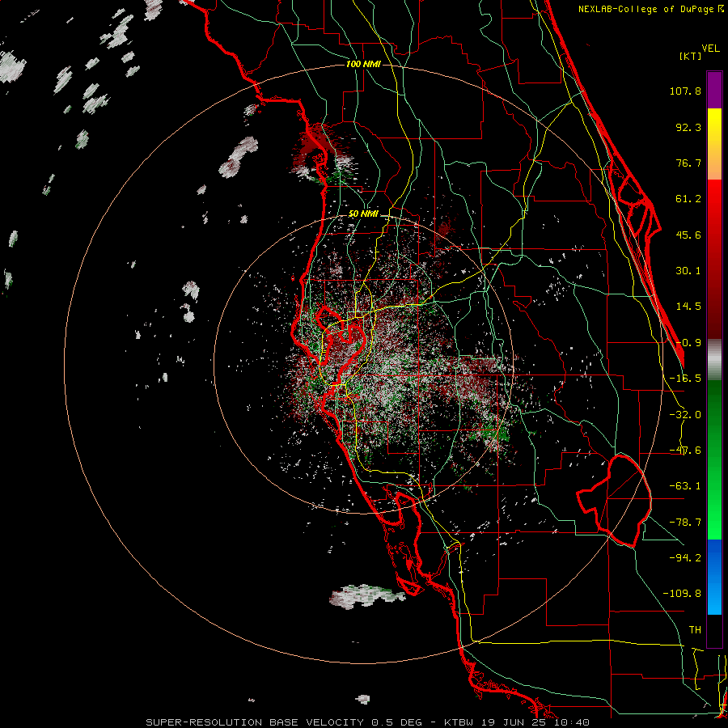728x728 pixels.
Task: Click the 107.8 scale value
Action: point(685,91)
